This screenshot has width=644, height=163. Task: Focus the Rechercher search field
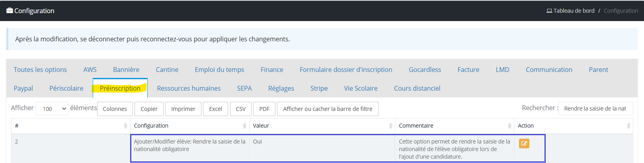pyautogui.click(x=595, y=109)
